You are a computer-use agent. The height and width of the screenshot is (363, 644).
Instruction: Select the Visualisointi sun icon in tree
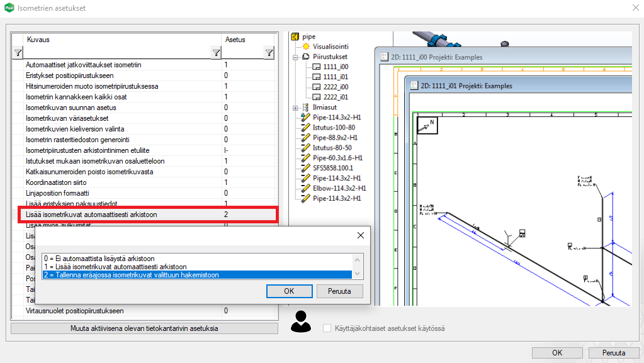coord(307,47)
